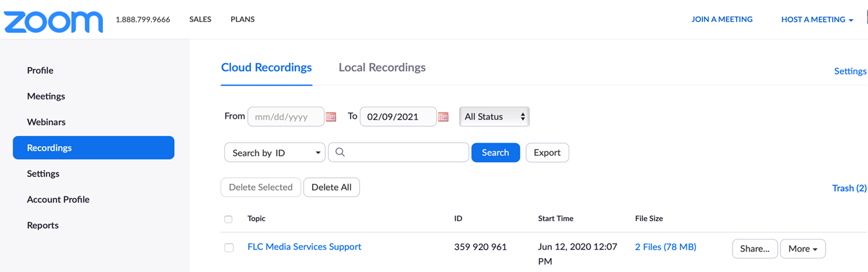Click the From date input field
The image size is (868, 272).
click(286, 117)
